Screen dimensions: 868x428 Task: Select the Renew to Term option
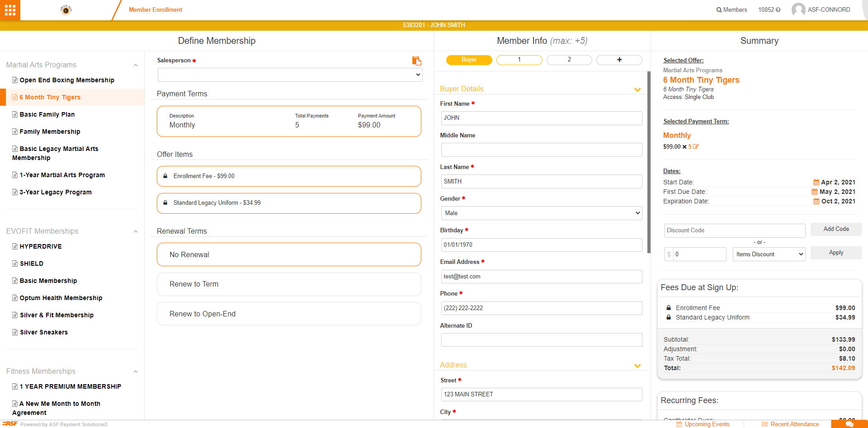(289, 284)
